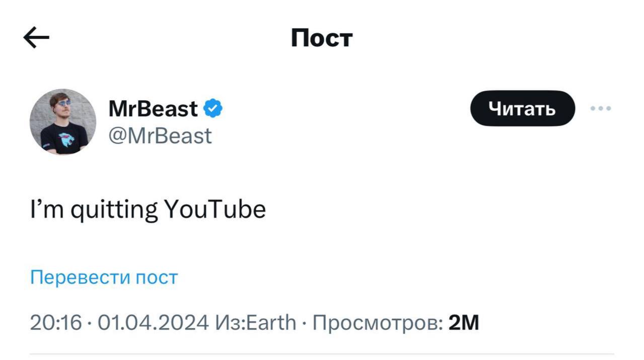Click the word "quitting" in the post
This screenshot has width=644, height=360.
114,210
